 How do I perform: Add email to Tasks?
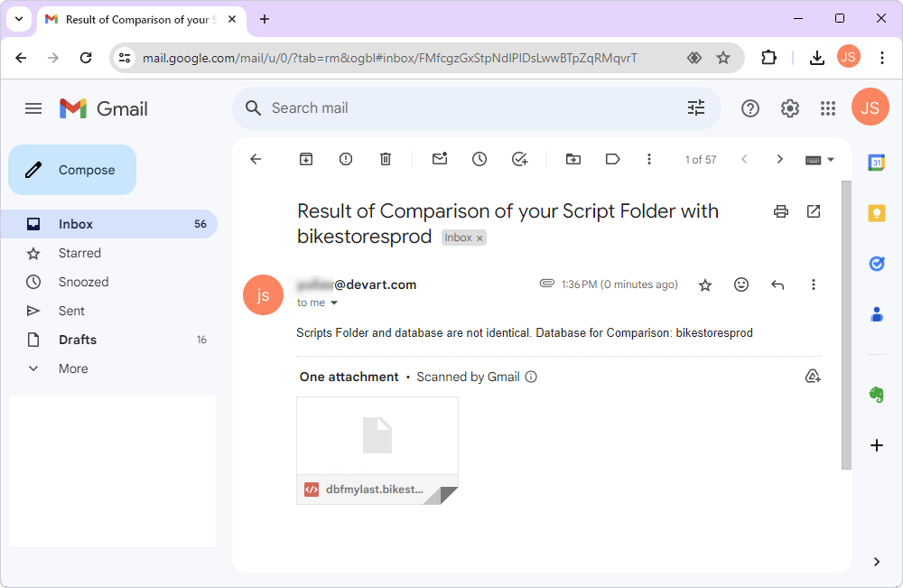(519, 159)
